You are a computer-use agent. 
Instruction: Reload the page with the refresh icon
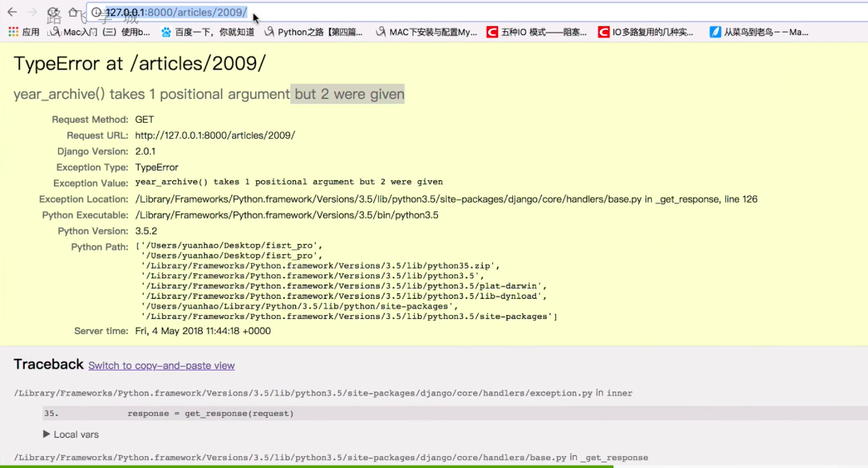pos(53,12)
